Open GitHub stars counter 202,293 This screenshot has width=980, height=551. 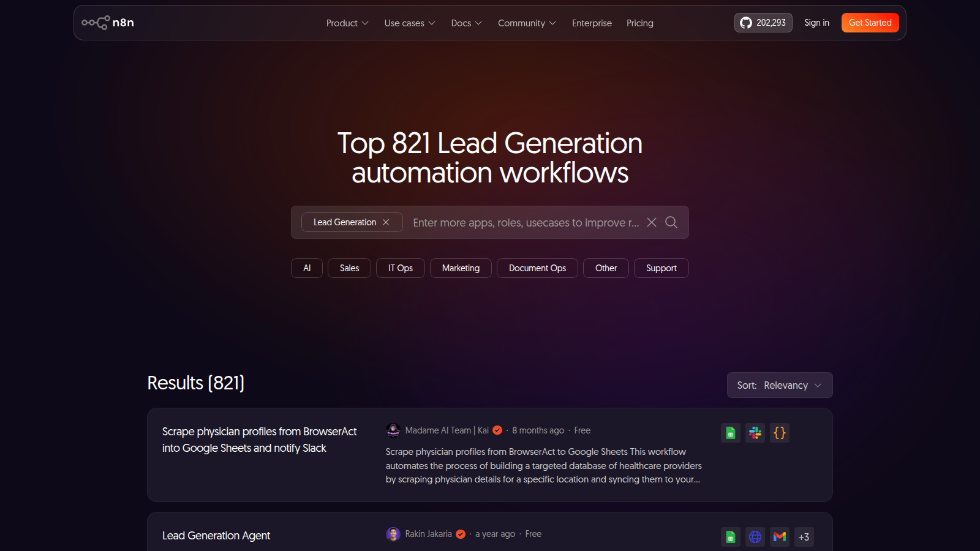click(x=763, y=23)
